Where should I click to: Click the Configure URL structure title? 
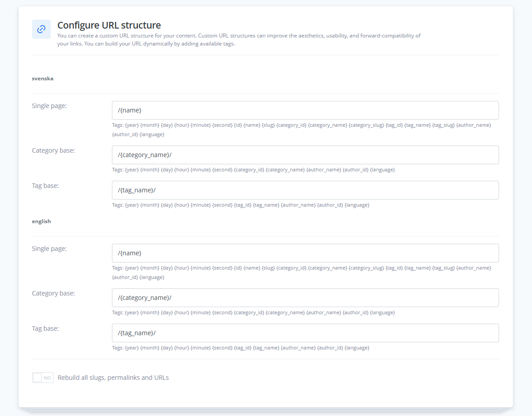click(x=109, y=25)
